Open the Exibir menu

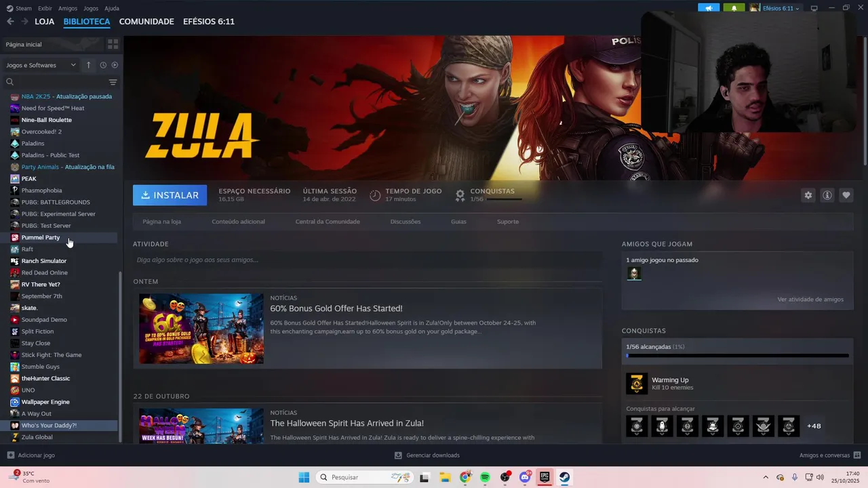point(45,8)
